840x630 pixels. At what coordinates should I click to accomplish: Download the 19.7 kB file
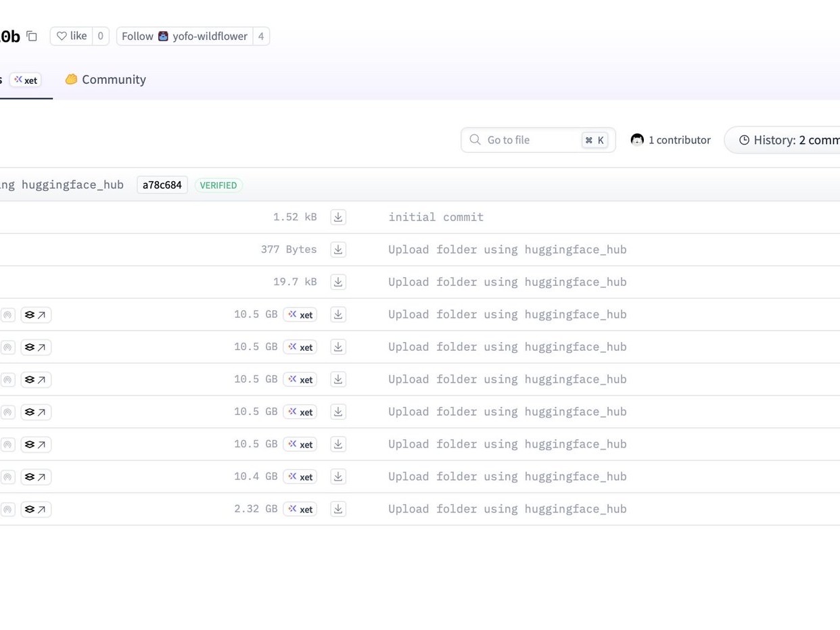click(x=338, y=282)
